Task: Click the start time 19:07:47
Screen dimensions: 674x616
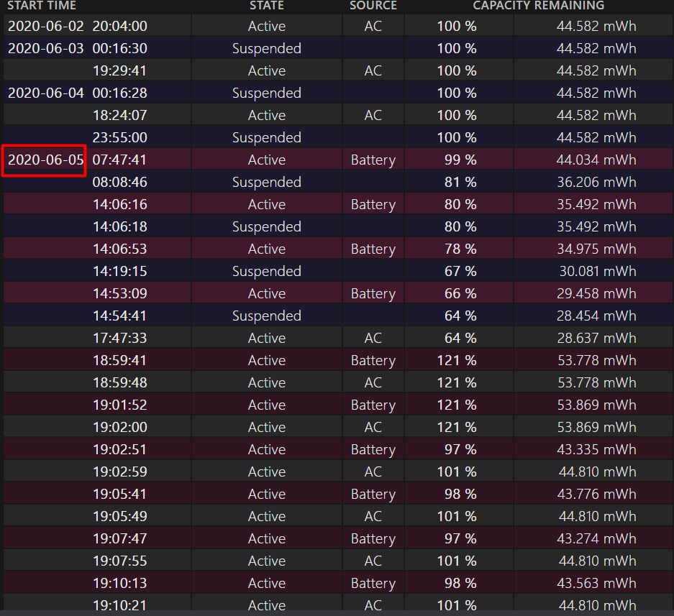Action: [120, 538]
